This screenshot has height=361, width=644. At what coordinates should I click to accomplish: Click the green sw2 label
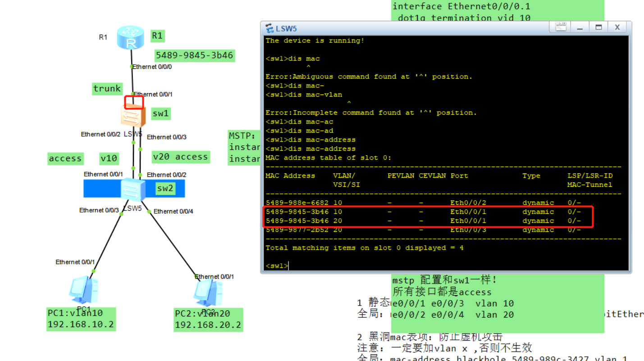pos(165,188)
